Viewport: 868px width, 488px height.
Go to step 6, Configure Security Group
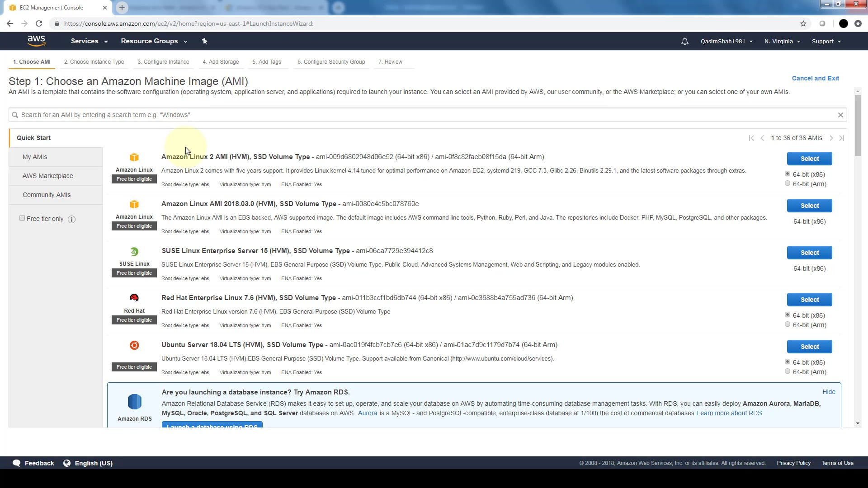[x=330, y=62]
